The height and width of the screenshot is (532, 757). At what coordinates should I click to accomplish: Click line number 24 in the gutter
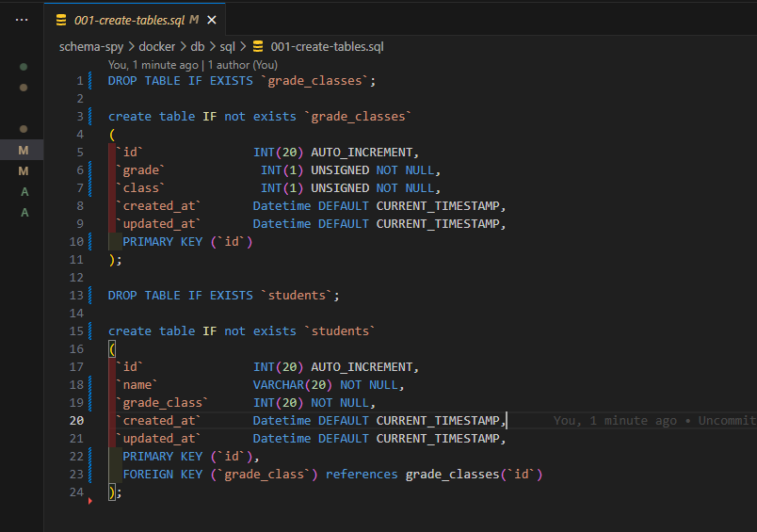click(76, 492)
